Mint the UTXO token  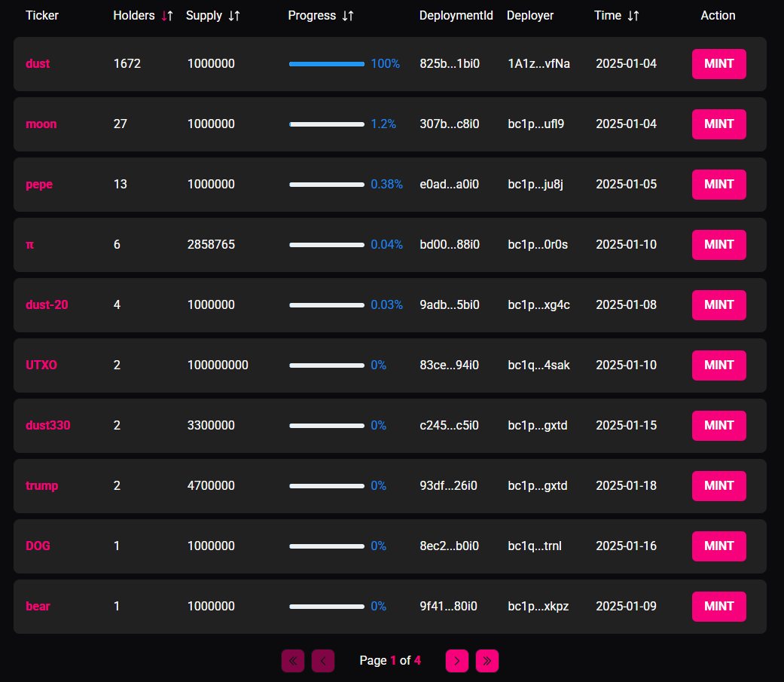point(719,365)
